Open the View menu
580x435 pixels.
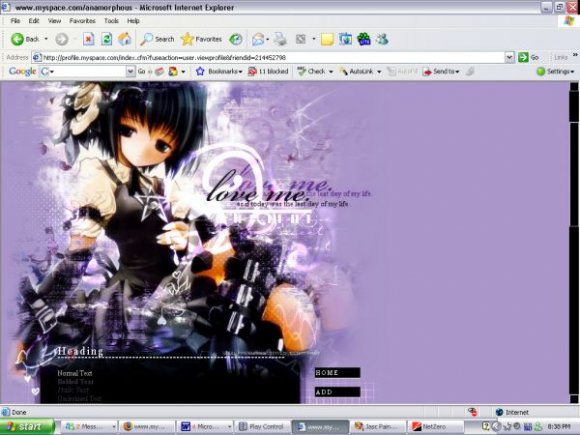pos(54,21)
